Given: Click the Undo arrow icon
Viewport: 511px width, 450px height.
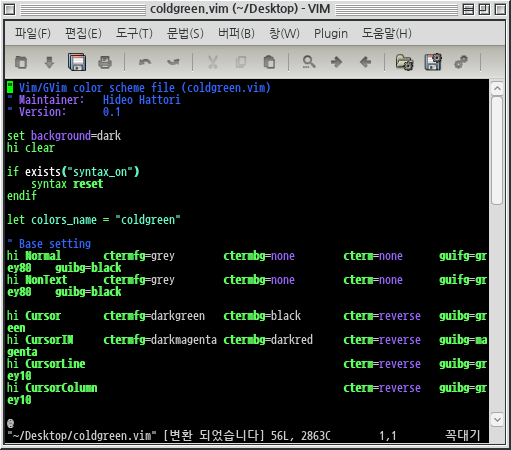Looking at the screenshot, I should pyautogui.click(x=145, y=62).
